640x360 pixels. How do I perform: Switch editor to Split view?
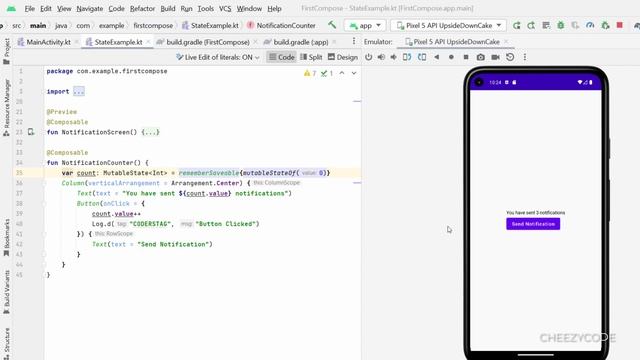coord(311,57)
